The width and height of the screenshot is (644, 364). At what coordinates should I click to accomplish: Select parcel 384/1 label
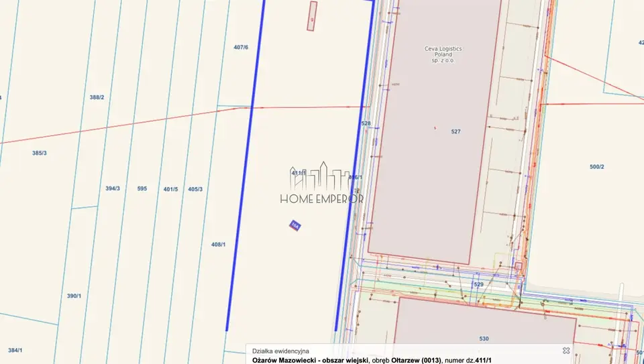point(15,350)
